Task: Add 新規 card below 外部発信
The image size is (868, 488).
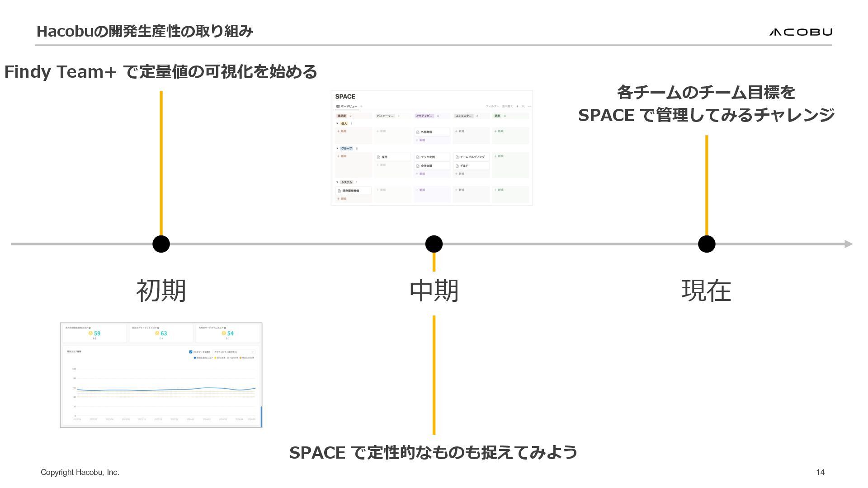Action: [420, 140]
